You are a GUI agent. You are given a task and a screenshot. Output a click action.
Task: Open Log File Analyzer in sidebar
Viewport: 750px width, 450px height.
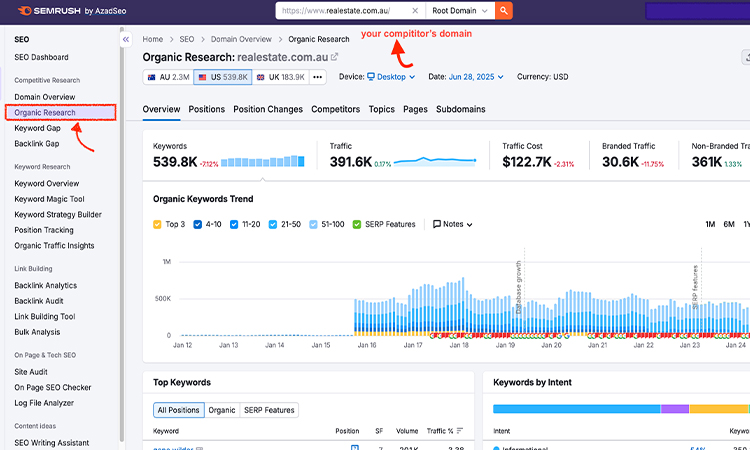click(x=44, y=403)
